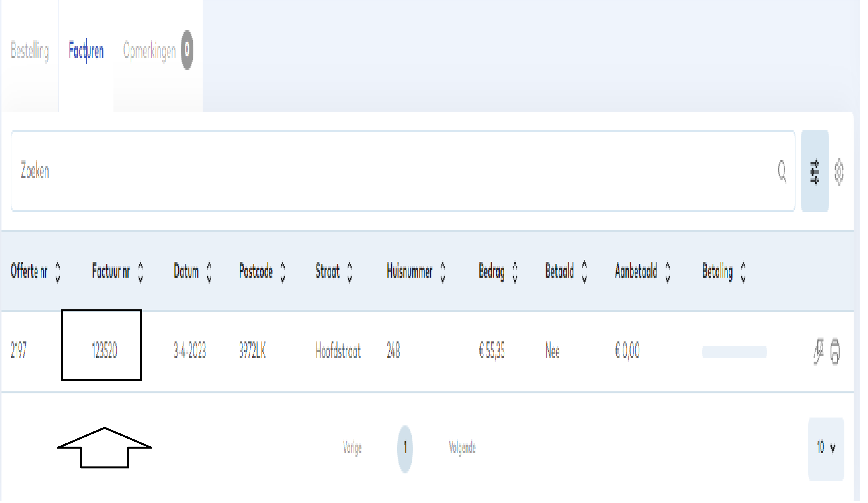Image resolution: width=868 pixels, height=503 pixels.
Task: Click the search magnifier icon
Action: coord(782,171)
